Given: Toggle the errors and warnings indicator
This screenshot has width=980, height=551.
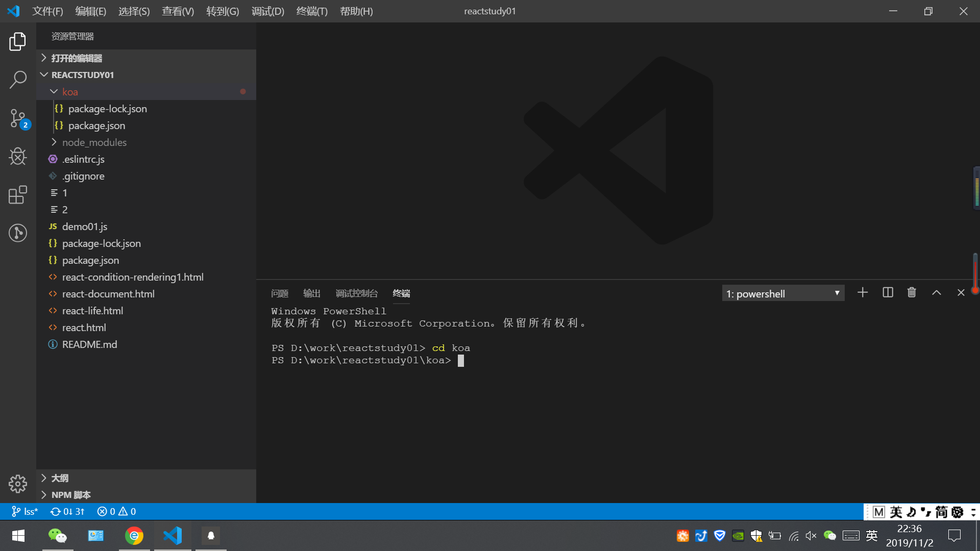Looking at the screenshot, I should pos(116,511).
